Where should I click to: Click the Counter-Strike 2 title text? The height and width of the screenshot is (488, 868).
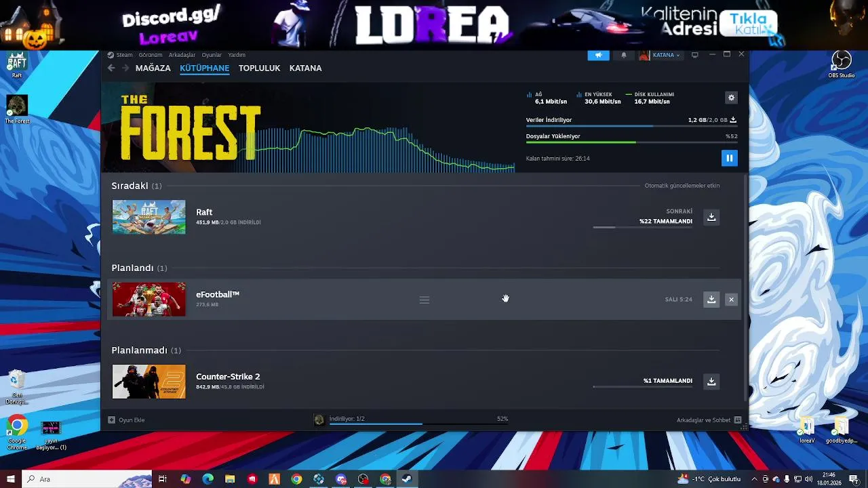[228, 377]
